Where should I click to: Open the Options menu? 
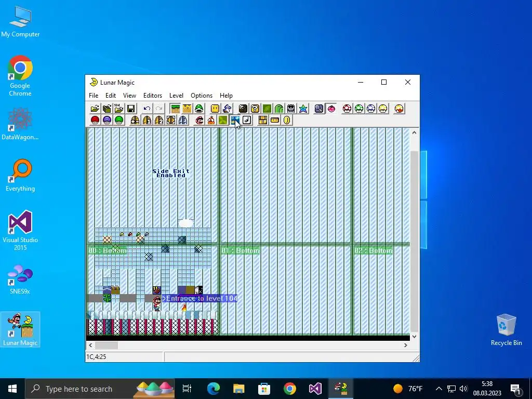(202, 96)
